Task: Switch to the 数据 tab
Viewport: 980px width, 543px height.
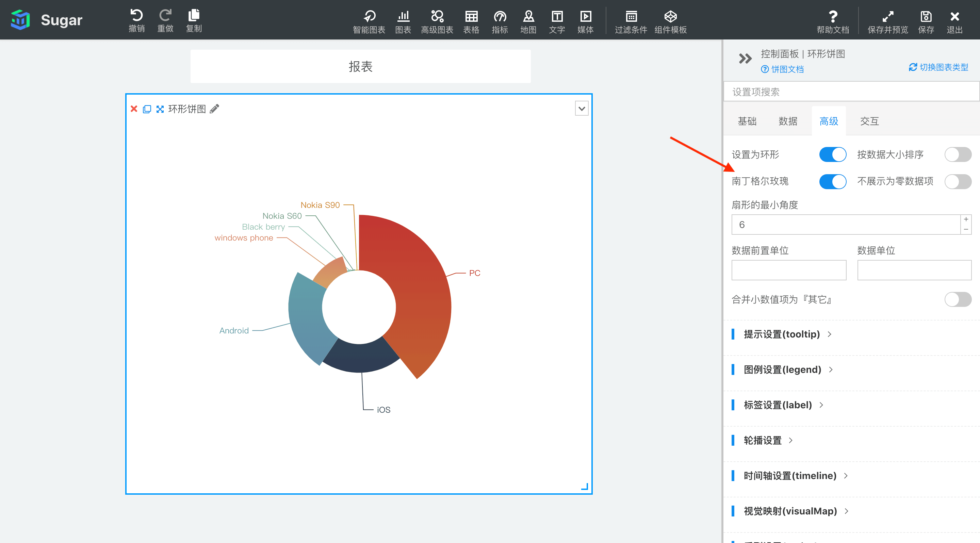Action: (x=788, y=121)
